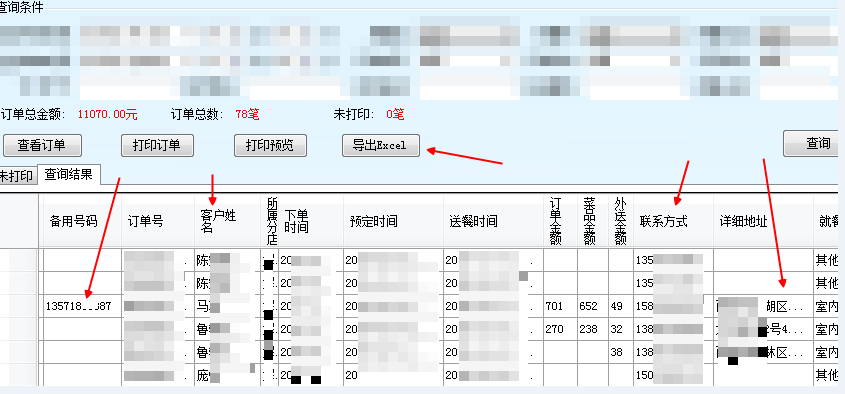This screenshot has width=845, height=394.
Task: Select delivery fee cell 38
Action: [621, 352]
